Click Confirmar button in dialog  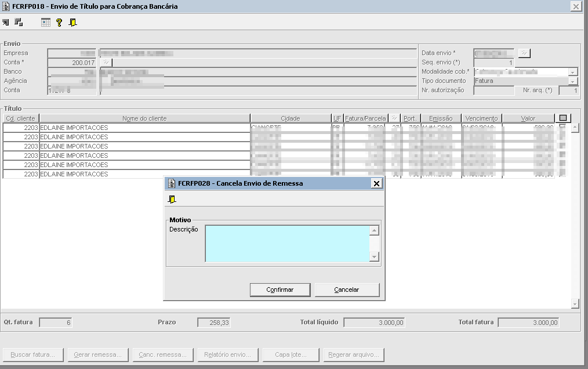[280, 290]
